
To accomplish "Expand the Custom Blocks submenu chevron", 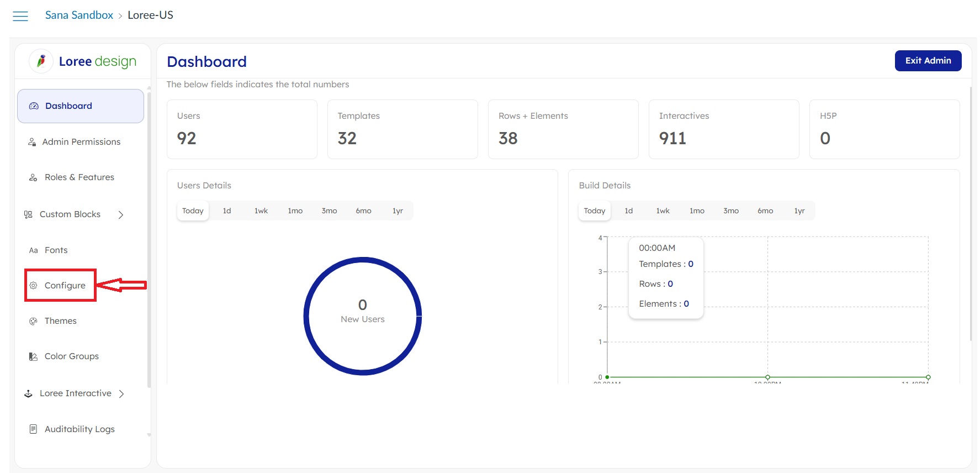I will click(121, 215).
